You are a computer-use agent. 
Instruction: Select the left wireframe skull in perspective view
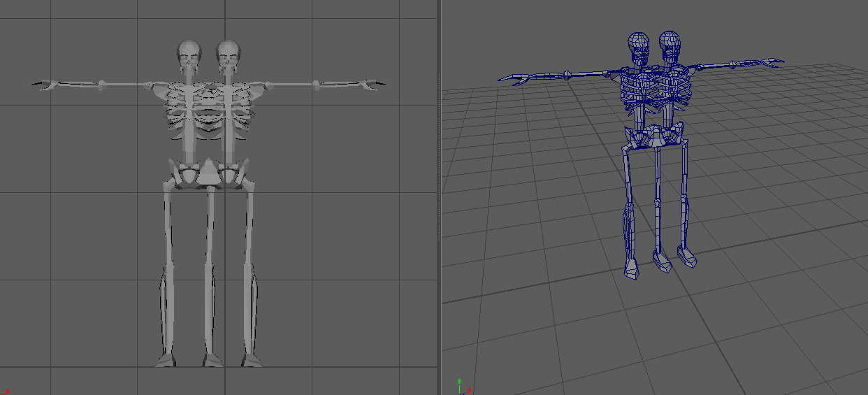[x=637, y=48]
